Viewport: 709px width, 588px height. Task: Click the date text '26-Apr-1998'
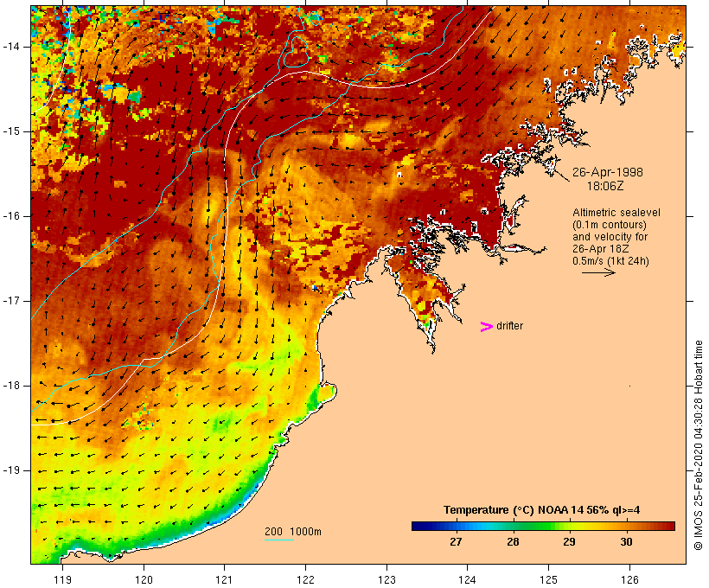607,172
